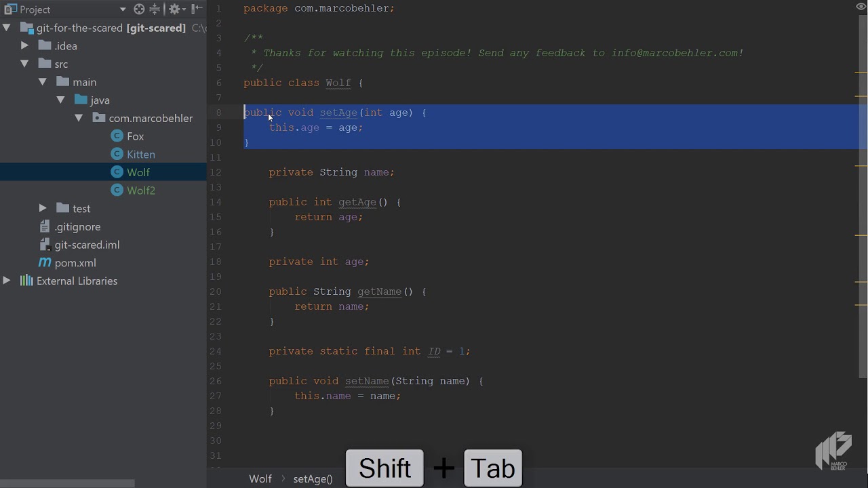Click the .idea folder icon
The image size is (868, 488).
(45, 45)
